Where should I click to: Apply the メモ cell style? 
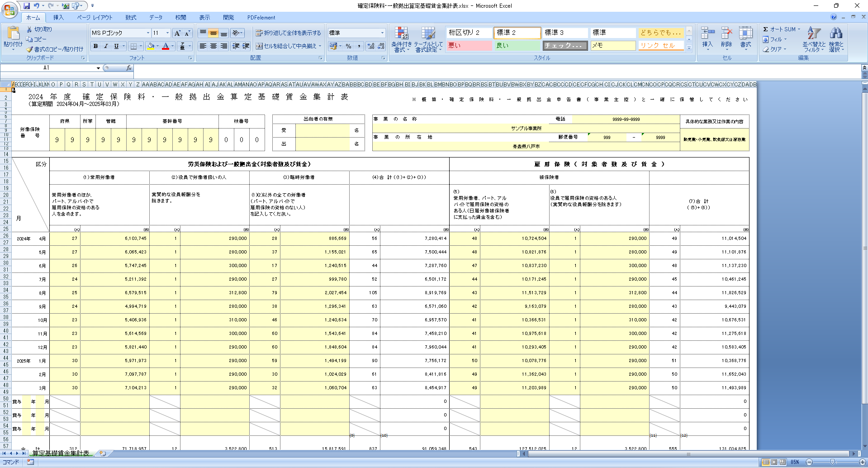click(613, 45)
